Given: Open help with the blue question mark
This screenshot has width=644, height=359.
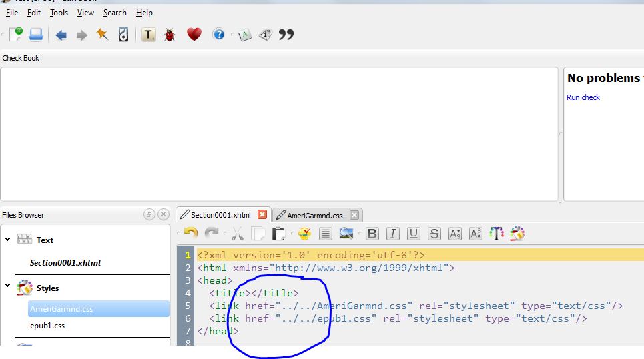Looking at the screenshot, I should pyautogui.click(x=219, y=34).
